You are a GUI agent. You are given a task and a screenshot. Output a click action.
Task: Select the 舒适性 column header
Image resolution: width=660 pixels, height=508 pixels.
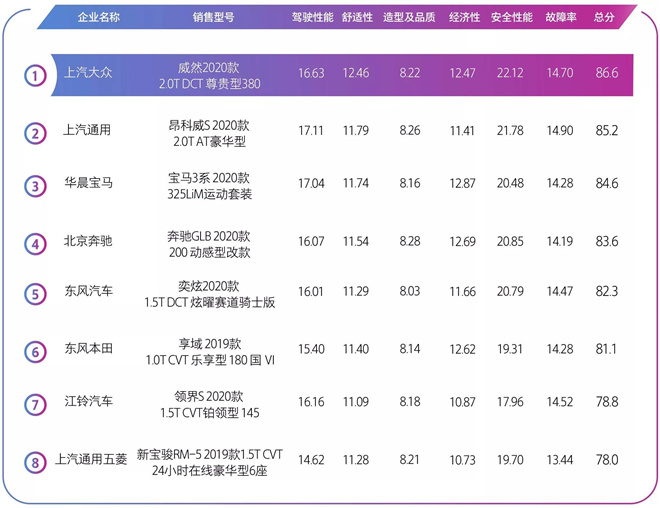[357, 17]
